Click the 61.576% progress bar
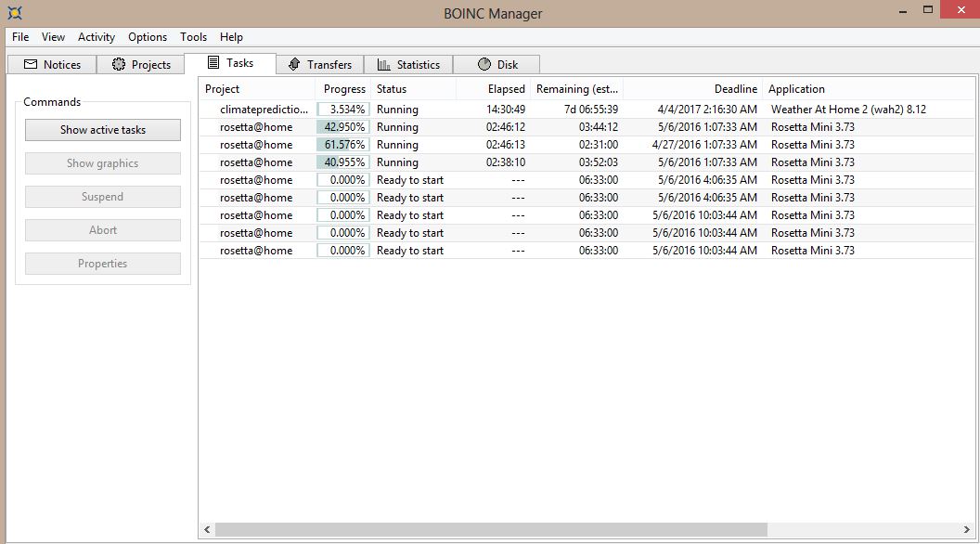The width and height of the screenshot is (980, 544). (343, 145)
